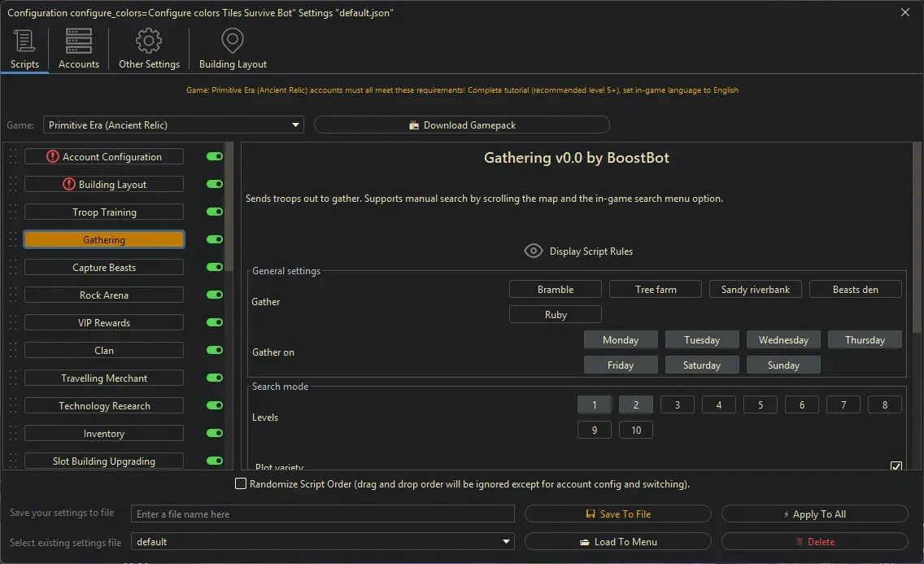Image resolution: width=924 pixels, height=564 pixels.
Task: Open Other Settings gear icon
Action: [149, 41]
